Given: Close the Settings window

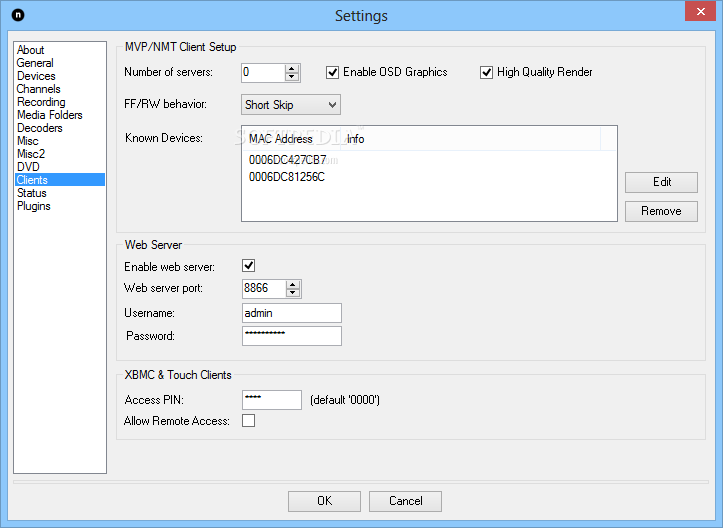Looking at the screenshot, I should (700, 11).
